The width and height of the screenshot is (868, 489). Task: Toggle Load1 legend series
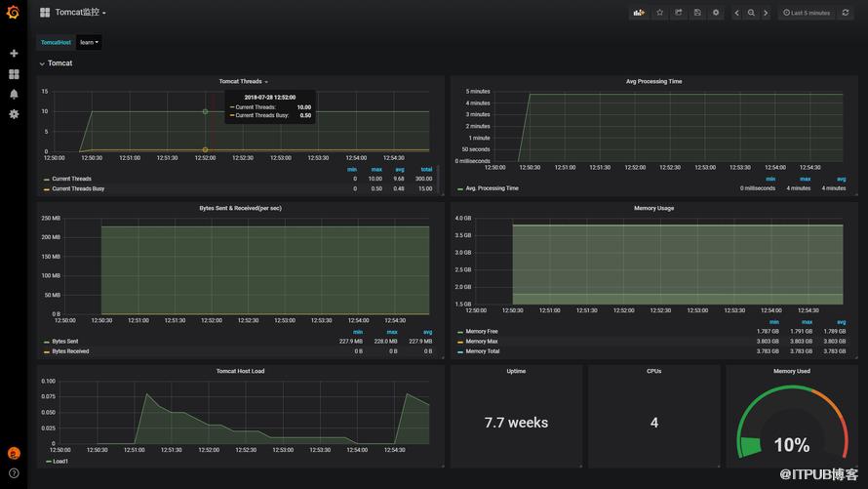60,462
